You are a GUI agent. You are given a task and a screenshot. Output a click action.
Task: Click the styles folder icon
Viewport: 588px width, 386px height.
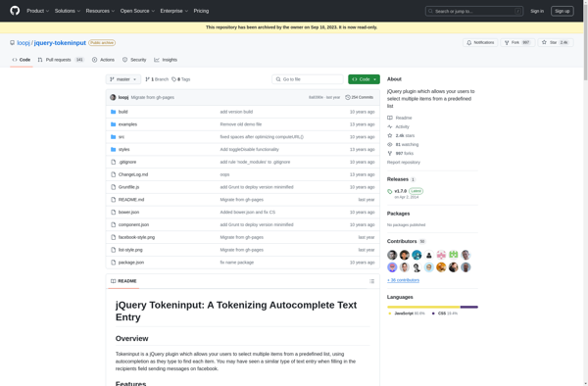click(x=114, y=150)
